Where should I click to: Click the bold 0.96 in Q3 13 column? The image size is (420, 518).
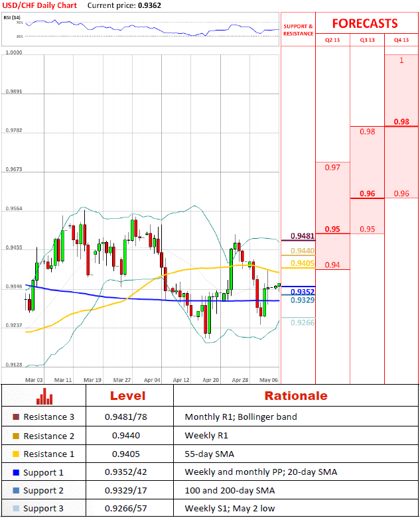click(x=367, y=194)
